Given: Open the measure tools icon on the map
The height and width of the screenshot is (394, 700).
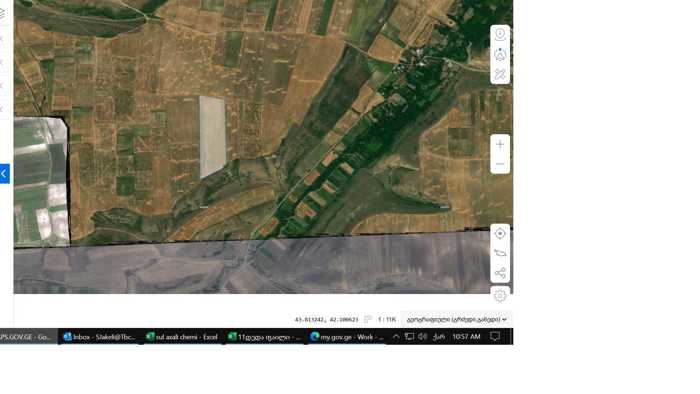Looking at the screenshot, I should pyautogui.click(x=500, y=74).
